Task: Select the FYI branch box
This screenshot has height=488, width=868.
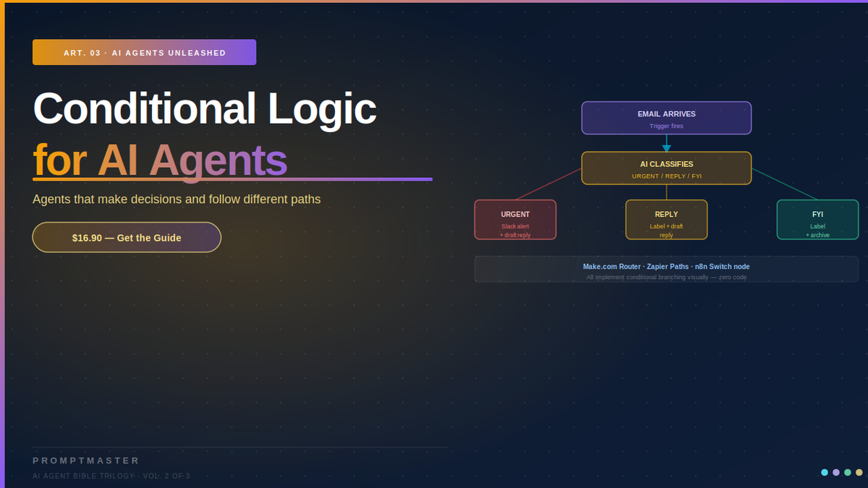Action: click(817, 219)
